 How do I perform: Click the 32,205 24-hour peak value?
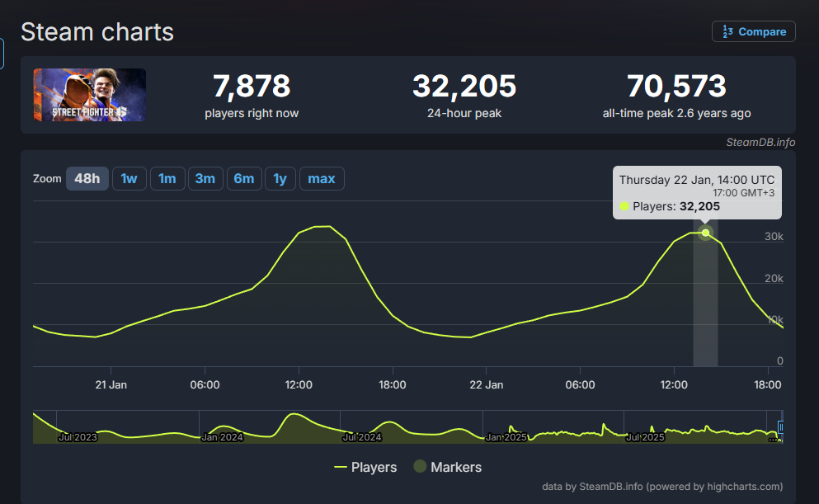click(x=464, y=86)
